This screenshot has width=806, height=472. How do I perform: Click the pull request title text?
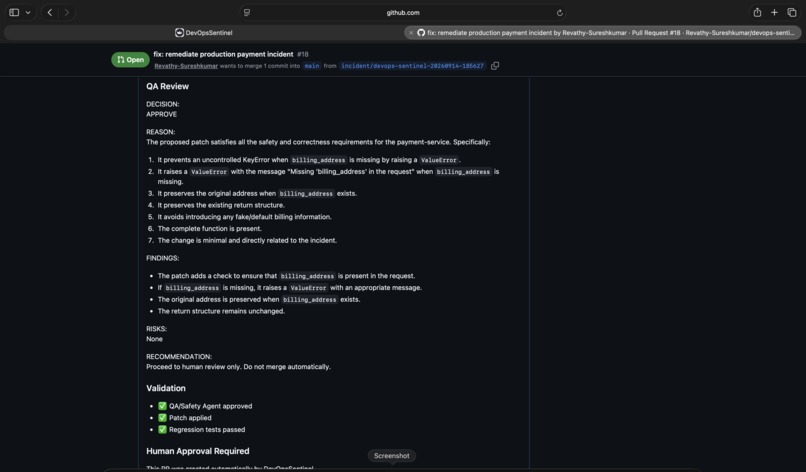223,54
